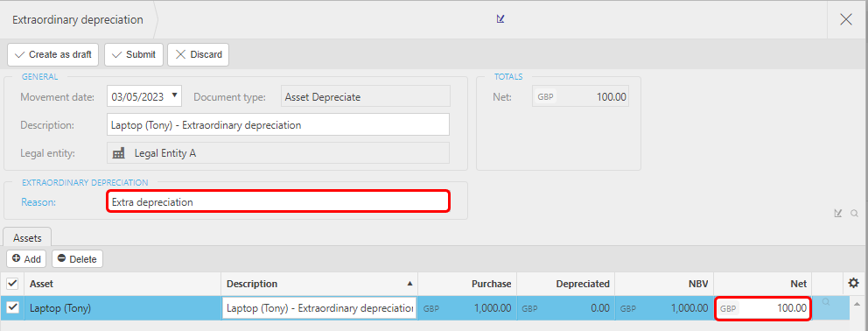Edit the Reason input field
868x331 pixels.
point(278,201)
